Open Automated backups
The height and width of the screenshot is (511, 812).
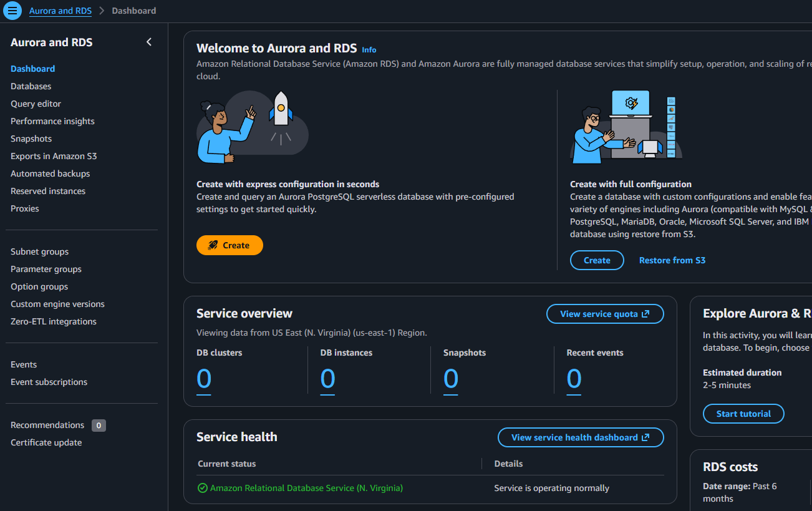(x=51, y=173)
